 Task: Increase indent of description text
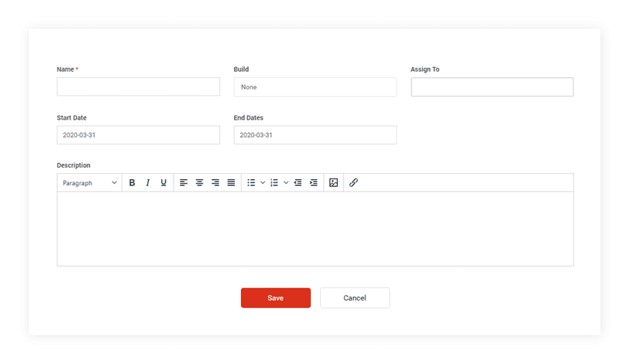point(314,183)
